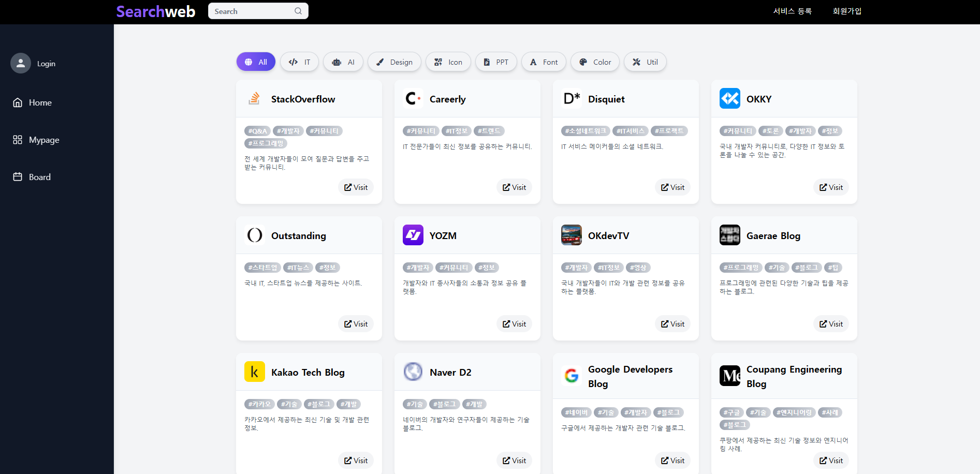Click the #영상 tag on OKdevTV card

638,268
